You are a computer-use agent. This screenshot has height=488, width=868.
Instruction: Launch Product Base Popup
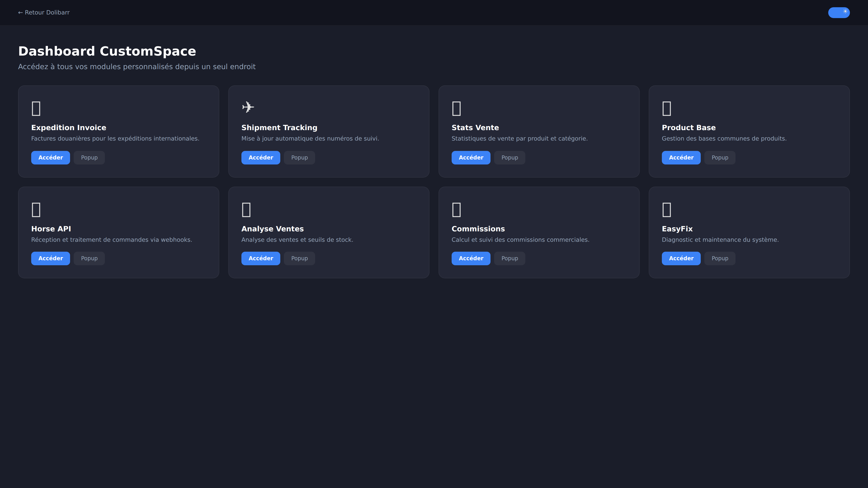click(x=719, y=158)
